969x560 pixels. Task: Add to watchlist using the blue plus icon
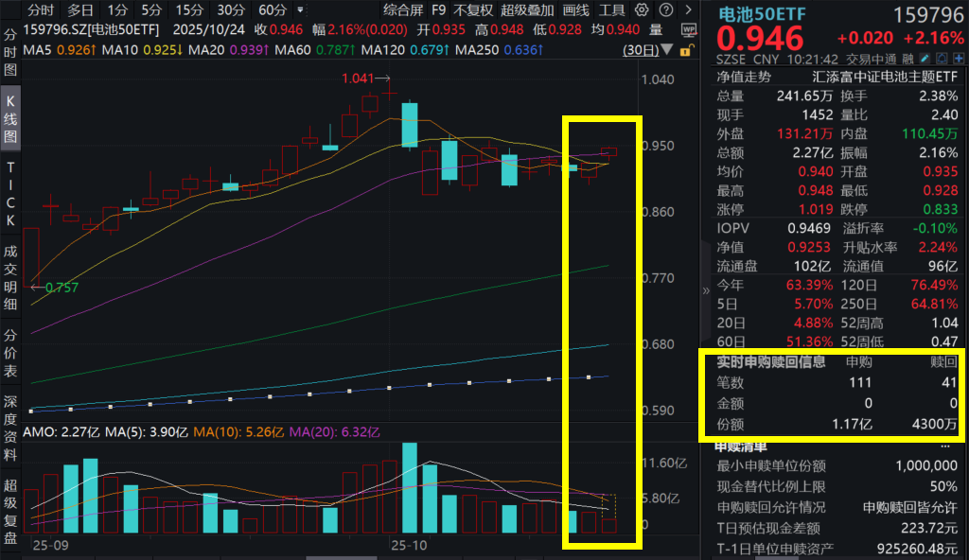click(x=959, y=58)
